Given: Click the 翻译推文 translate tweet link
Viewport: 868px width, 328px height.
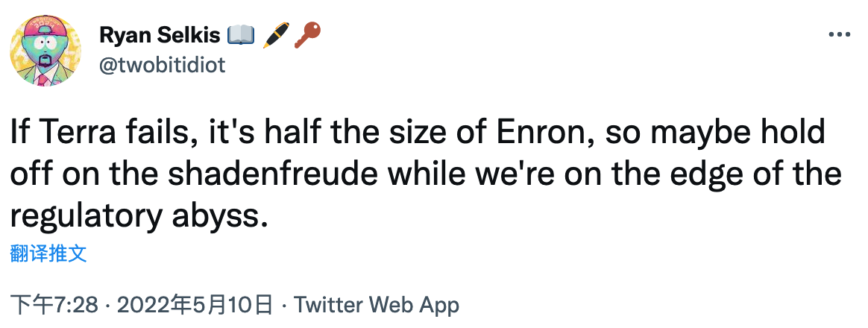Looking at the screenshot, I should 48,254.
